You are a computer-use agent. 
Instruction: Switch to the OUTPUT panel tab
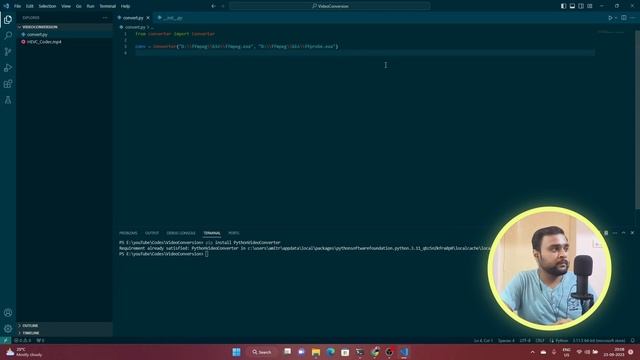click(152, 233)
